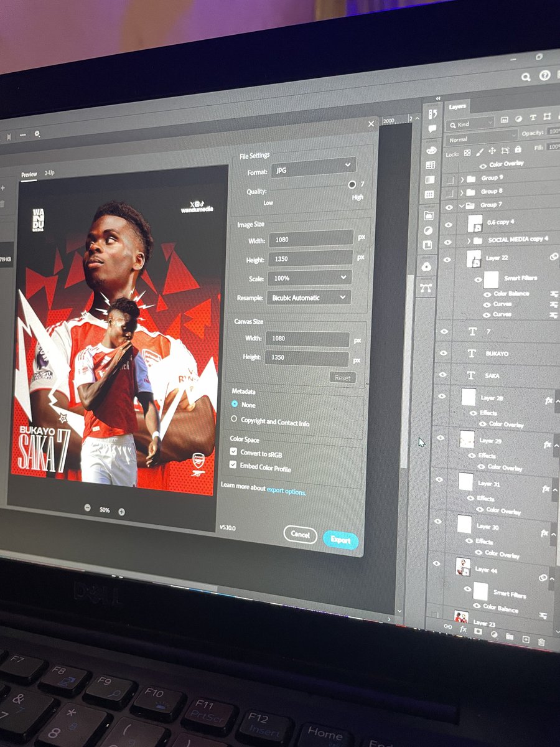Filter layers by shape layers icon
Image resolution: width=560 pixels, height=747 pixels.
point(548,116)
